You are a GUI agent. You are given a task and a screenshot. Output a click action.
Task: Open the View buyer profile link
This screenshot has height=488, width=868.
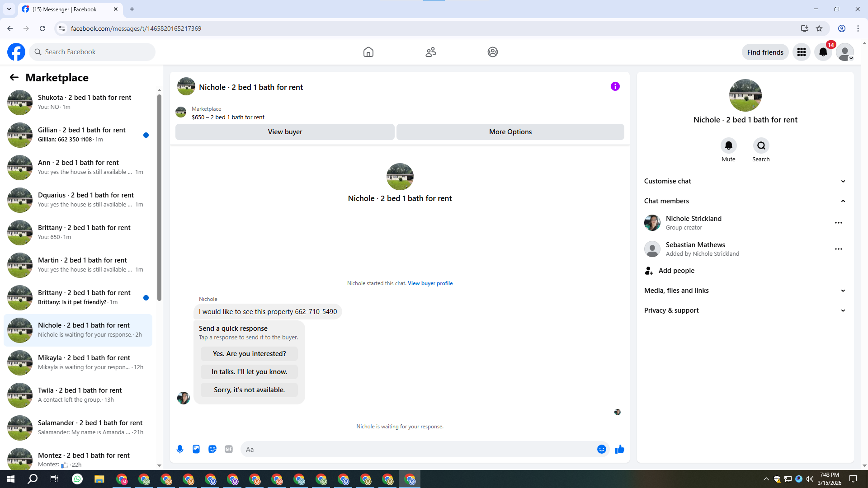[430, 283]
